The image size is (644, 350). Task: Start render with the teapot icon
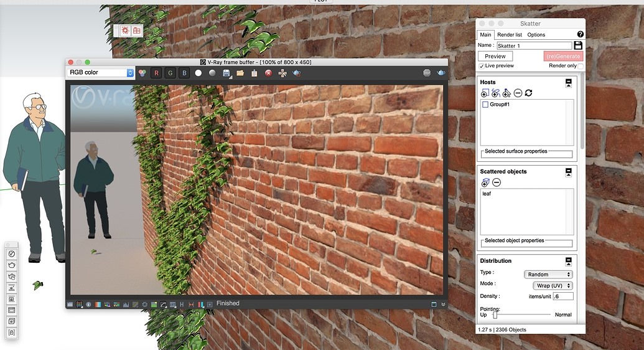click(441, 73)
